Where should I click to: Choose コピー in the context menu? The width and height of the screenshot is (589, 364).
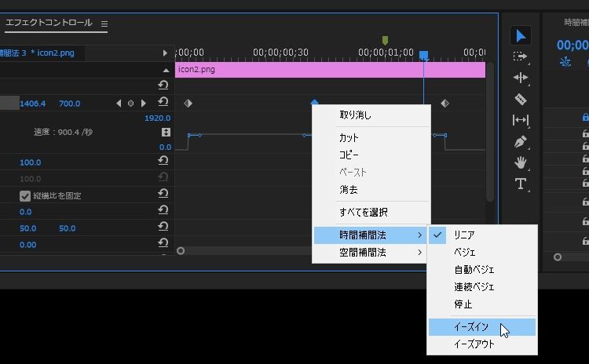click(349, 155)
